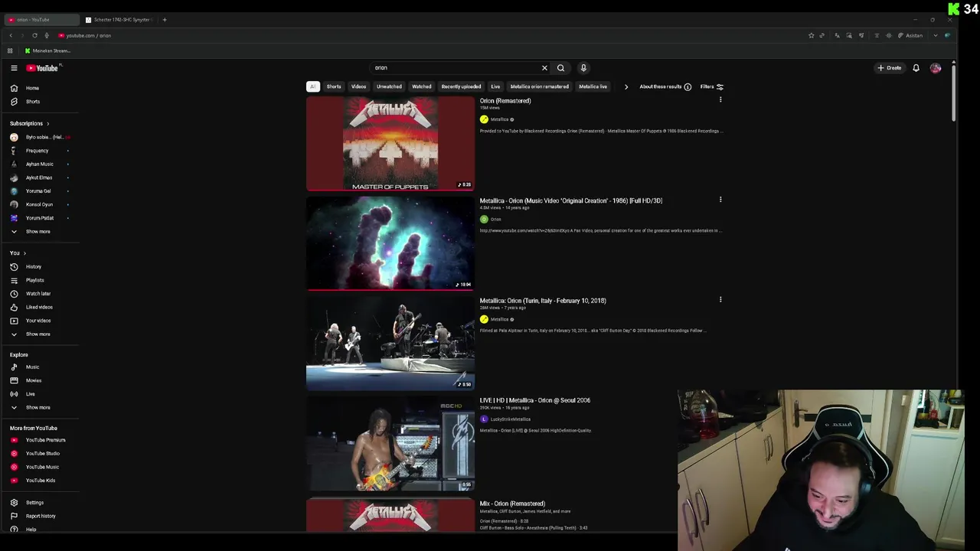Clear the search box with the X

544,68
